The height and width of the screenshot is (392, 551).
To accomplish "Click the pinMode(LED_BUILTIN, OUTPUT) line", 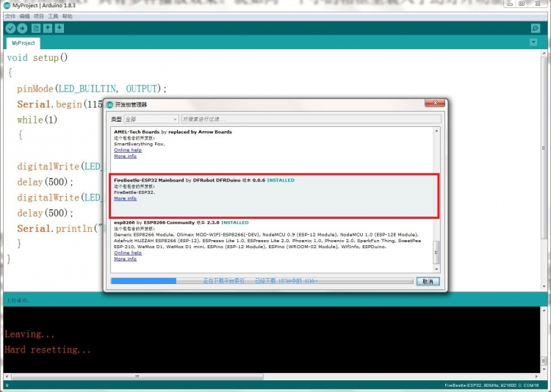I will pos(91,89).
